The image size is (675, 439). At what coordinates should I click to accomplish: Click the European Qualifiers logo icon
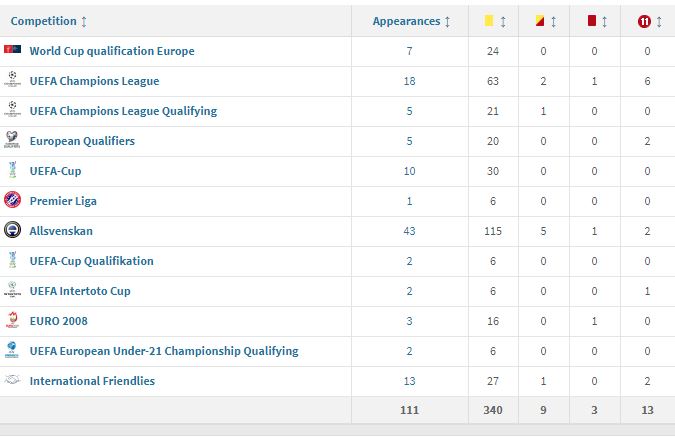tap(12, 140)
